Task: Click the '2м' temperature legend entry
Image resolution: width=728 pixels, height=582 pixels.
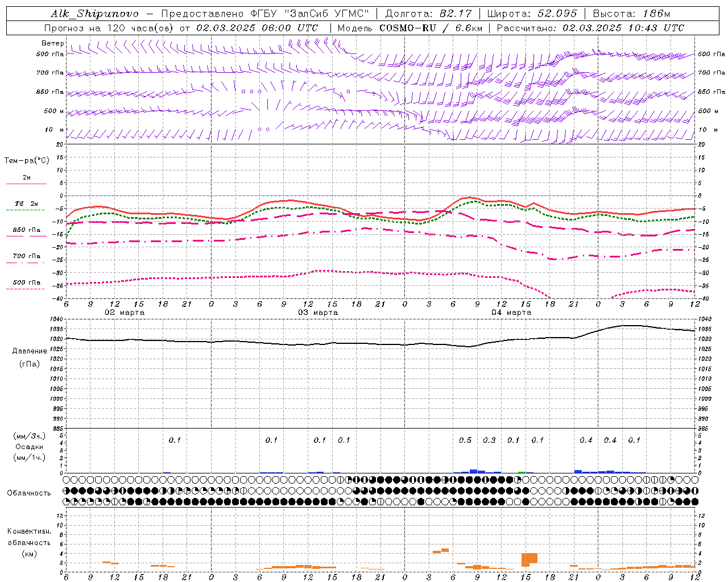Action: pyautogui.click(x=27, y=178)
